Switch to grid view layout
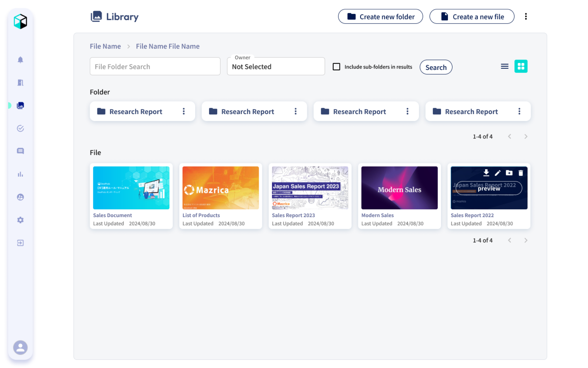 pos(521,66)
